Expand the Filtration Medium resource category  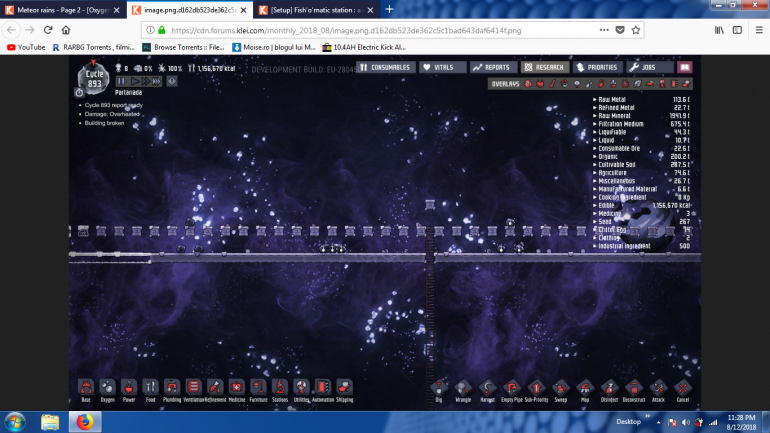tap(642, 124)
